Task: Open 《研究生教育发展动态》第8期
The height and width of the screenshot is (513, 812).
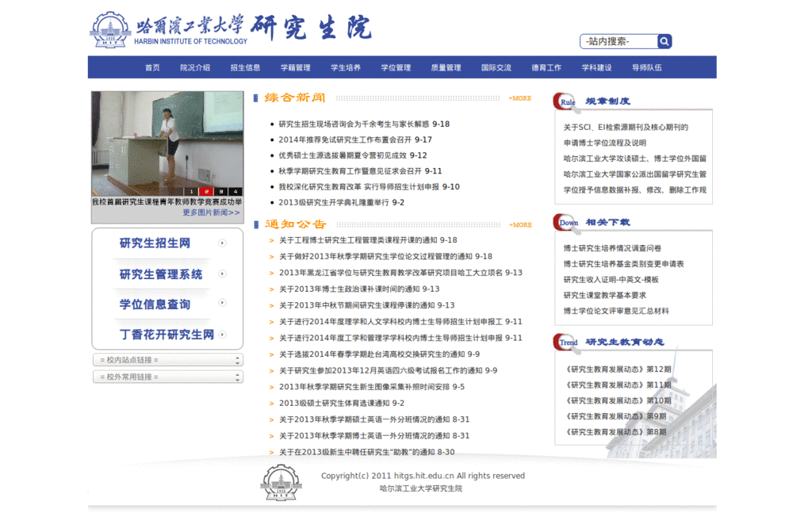Action: click(615, 431)
